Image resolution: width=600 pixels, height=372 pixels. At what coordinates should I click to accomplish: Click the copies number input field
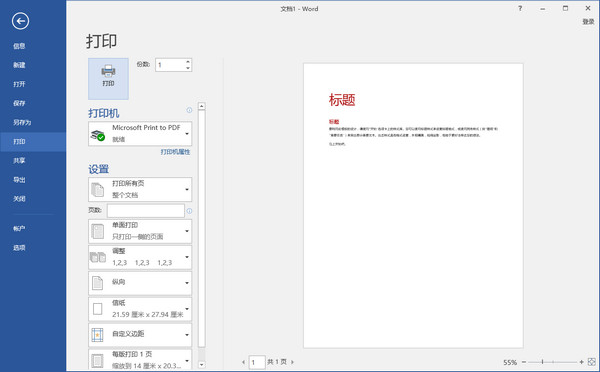point(170,65)
